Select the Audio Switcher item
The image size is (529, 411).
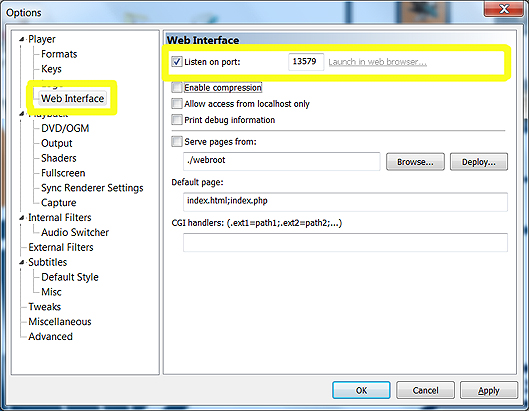coord(75,232)
